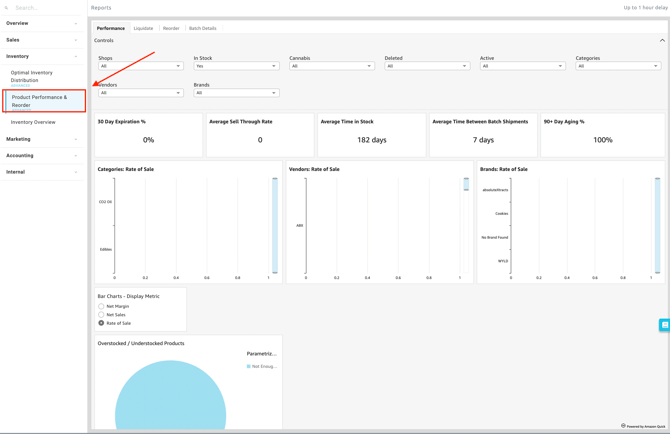
Task: Choose the Rate of Sale radio option
Action: pos(101,323)
